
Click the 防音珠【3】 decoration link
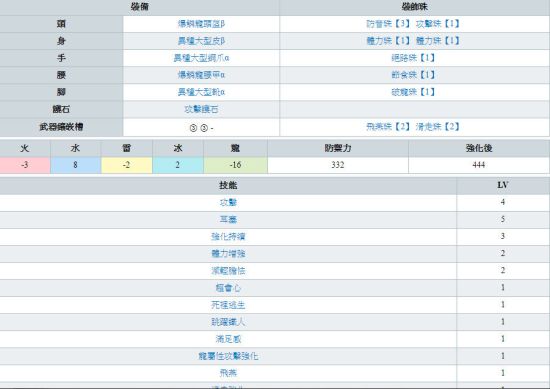[388, 24]
